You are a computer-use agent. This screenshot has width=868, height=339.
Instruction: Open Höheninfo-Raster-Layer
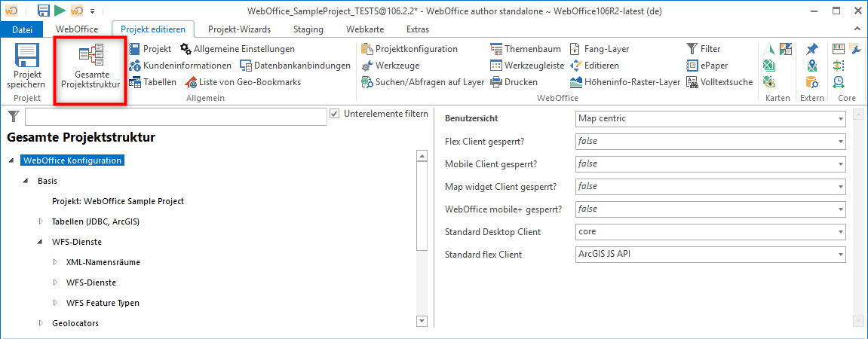[624, 82]
